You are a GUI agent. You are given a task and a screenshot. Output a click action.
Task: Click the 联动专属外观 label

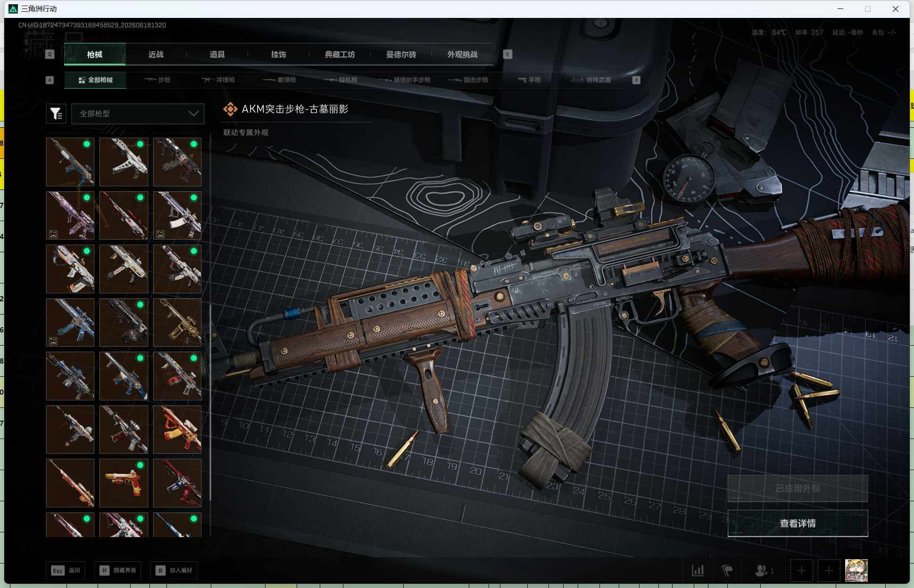(x=246, y=133)
